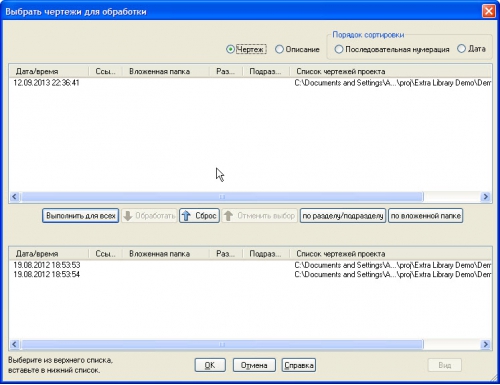Sort lower list by Дата/время column
The width and height of the screenshot is (500, 385).
pos(49,254)
